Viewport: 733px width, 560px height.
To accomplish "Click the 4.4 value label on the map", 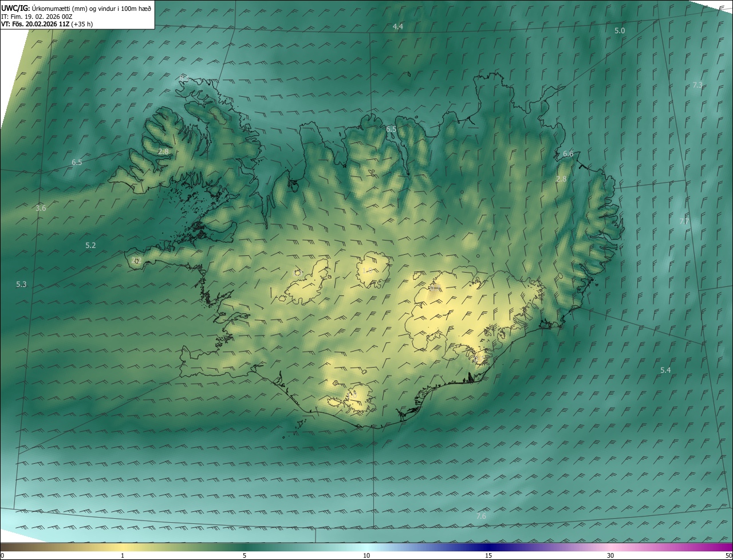I will click(398, 27).
